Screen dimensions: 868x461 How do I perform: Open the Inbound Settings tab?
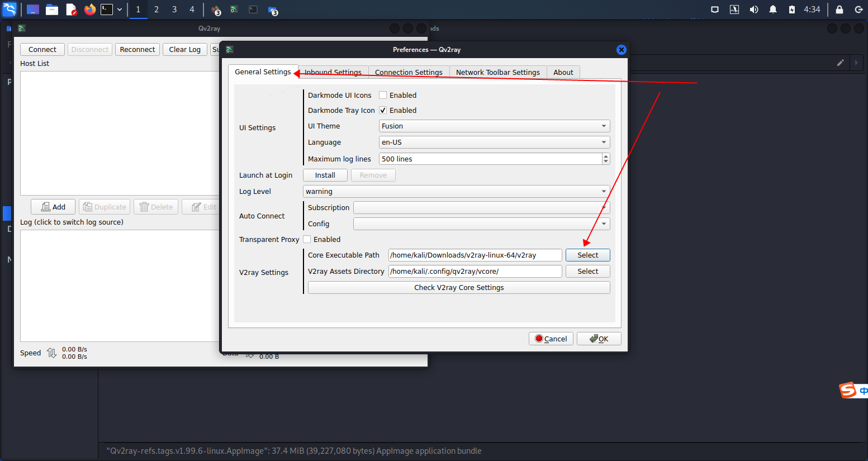(x=333, y=72)
